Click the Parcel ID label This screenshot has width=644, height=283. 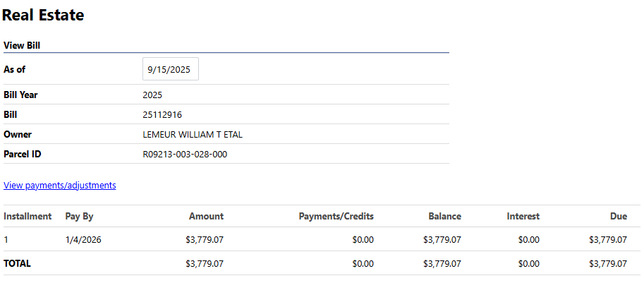tap(21, 154)
